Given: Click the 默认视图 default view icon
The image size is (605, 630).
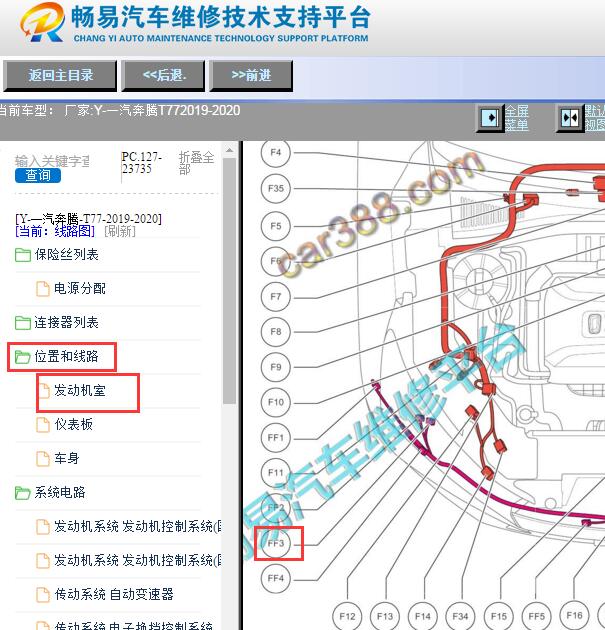Looking at the screenshot, I should tap(570, 118).
